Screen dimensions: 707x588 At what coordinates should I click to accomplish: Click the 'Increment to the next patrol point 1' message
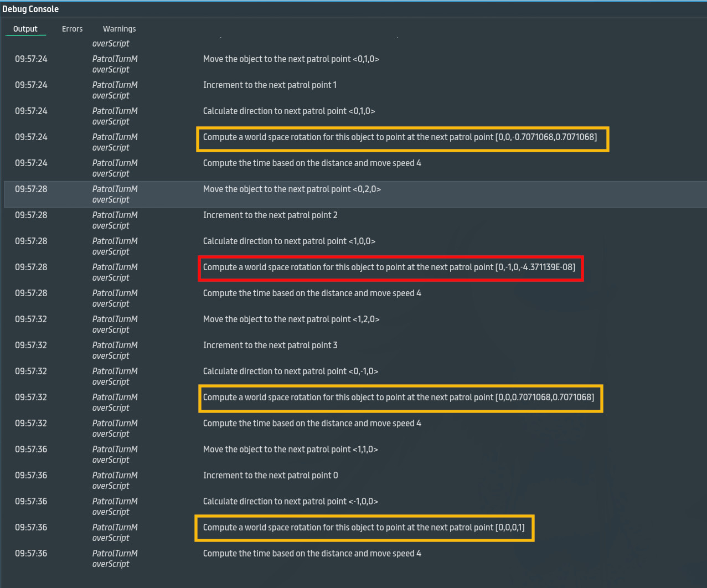click(x=270, y=85)
